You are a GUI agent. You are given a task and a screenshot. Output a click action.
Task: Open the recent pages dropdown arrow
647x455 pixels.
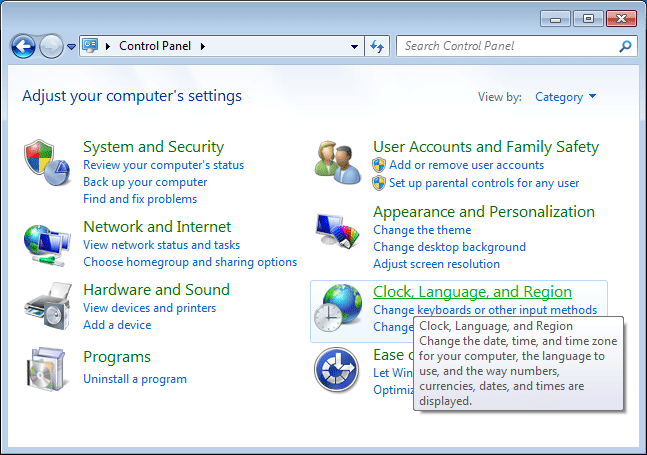(71, 47)
